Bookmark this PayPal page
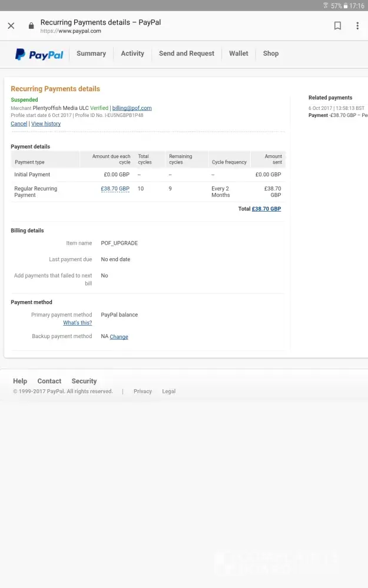 coord(337,25)
